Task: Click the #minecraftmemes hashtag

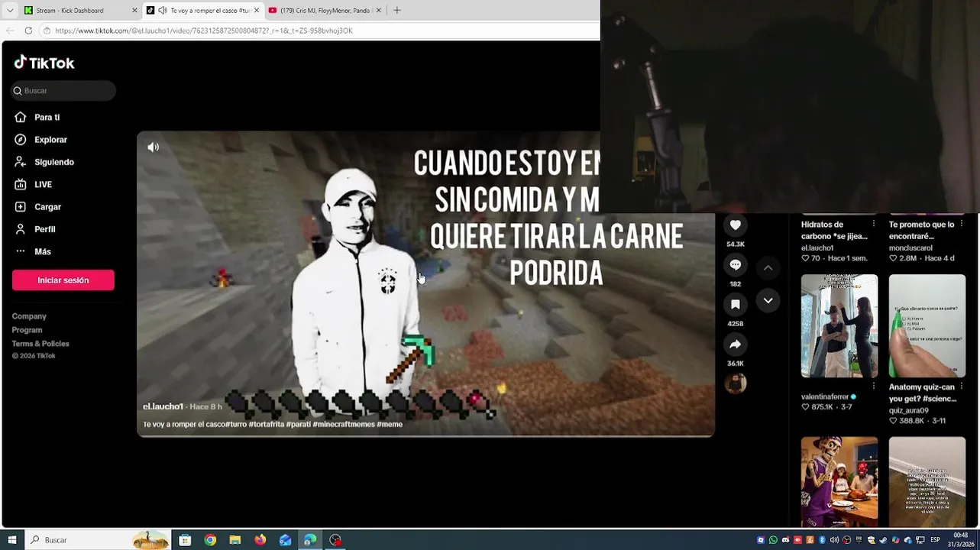Action: pyautogui.click(x=343, y=424)
